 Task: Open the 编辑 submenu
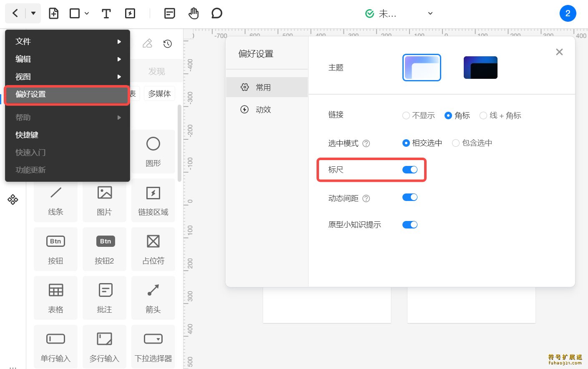68,59
